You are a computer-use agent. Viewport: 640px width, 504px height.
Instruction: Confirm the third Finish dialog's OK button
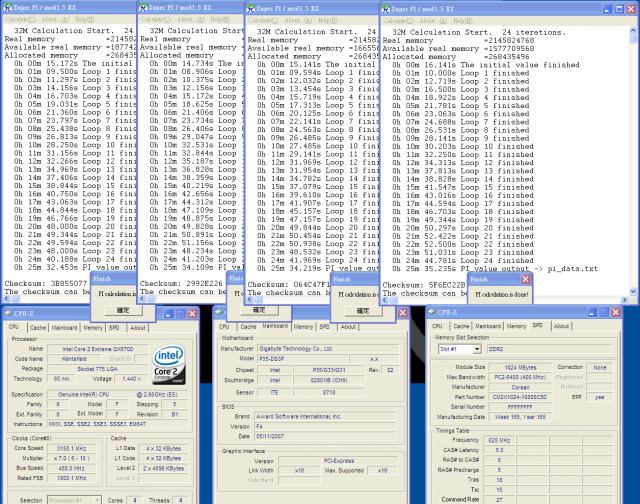point(363,311)
